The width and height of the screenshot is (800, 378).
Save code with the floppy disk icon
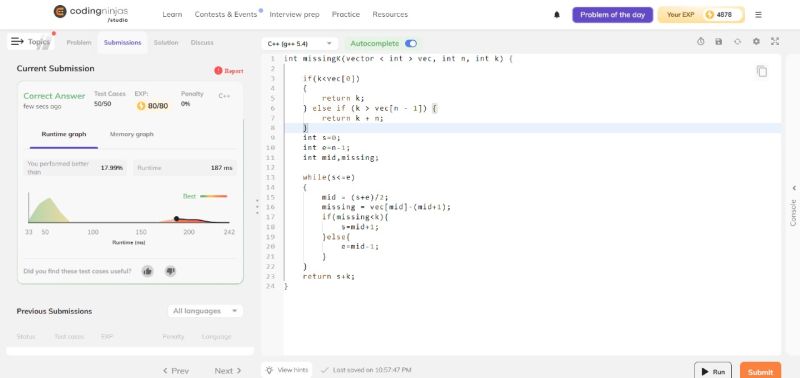(719, 42)
